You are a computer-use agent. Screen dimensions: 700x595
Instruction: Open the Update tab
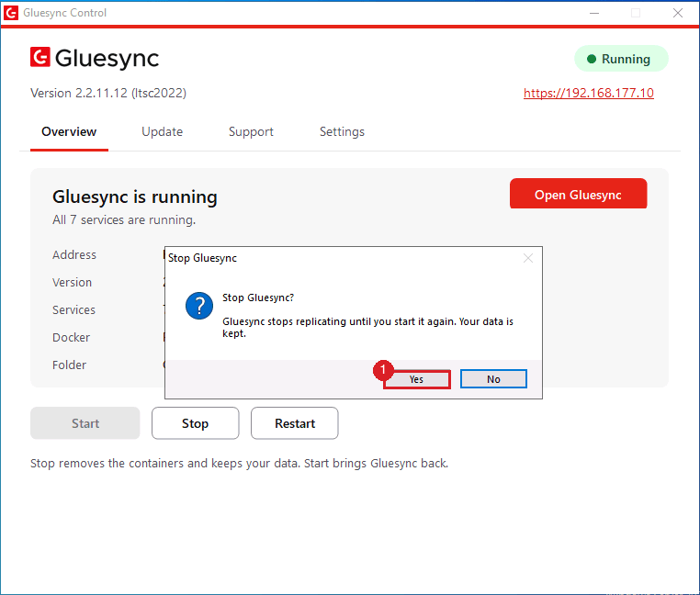pos(162,131)
